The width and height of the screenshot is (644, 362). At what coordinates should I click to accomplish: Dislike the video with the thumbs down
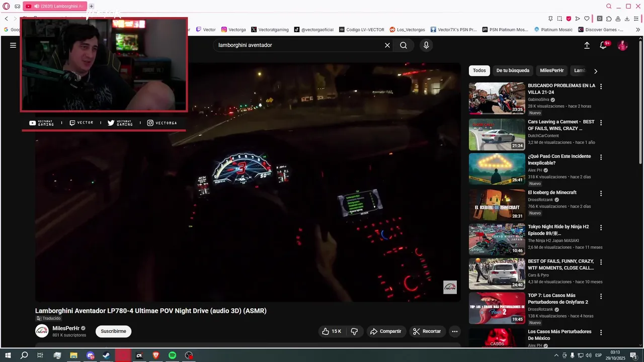tap(354, 331)
